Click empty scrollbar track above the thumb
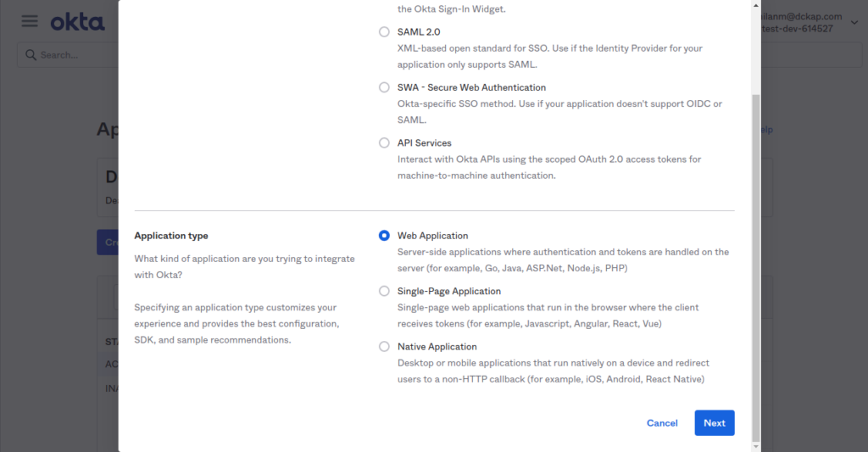Screen dimensions: 868x452 coord(755,51)
